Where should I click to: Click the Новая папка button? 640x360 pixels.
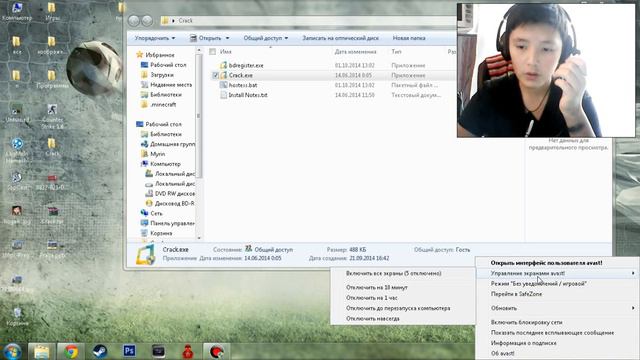pyautogui.click(x=409, y=38)
